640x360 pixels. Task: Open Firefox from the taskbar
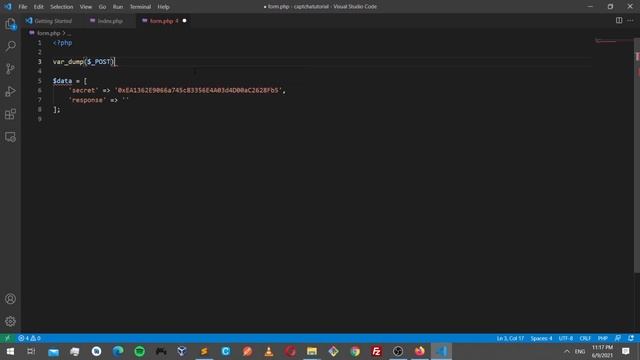pyautogui.click(x=419, y=351)
